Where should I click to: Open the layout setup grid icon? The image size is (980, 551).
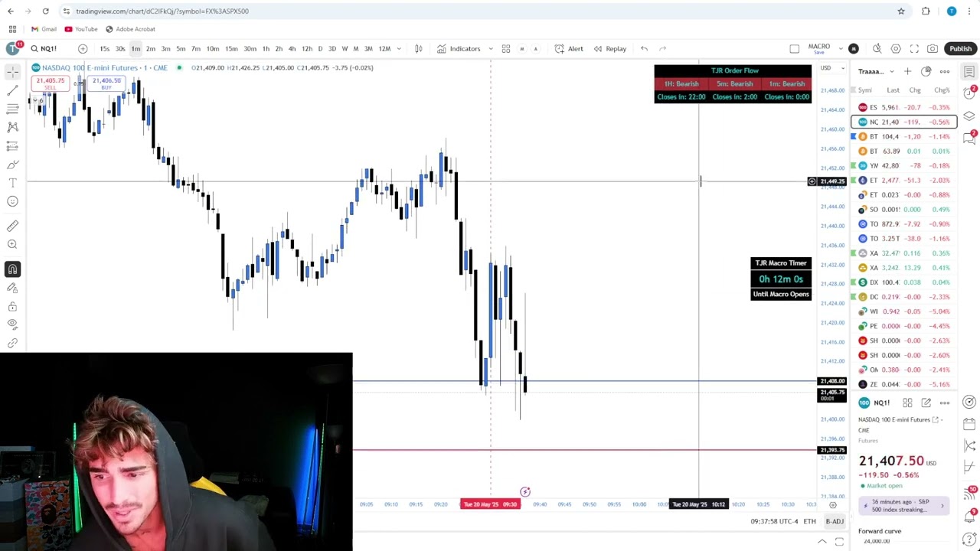click(x=506, y=49)
